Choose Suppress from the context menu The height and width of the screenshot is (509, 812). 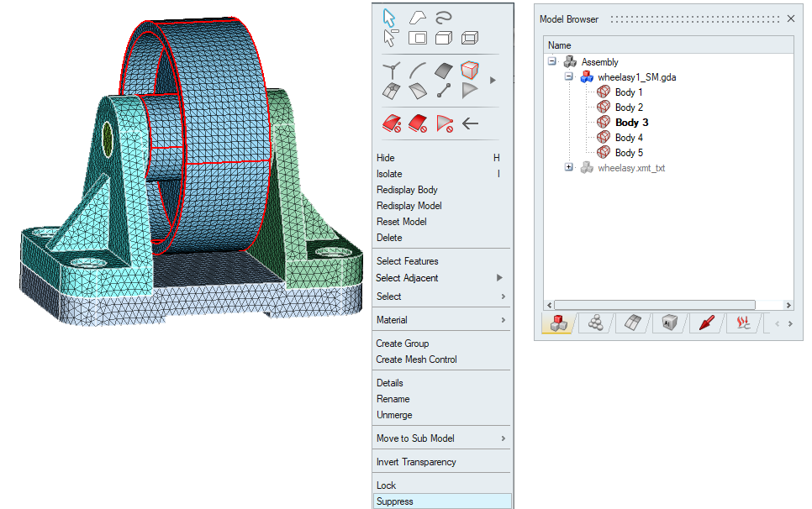395,501
